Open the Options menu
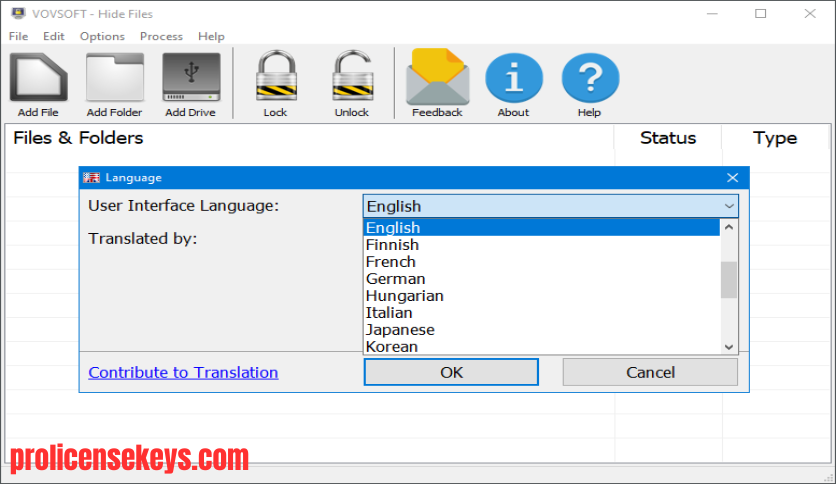Image resolution: width=836 pixels, height=484 pixels. point(102,36)
